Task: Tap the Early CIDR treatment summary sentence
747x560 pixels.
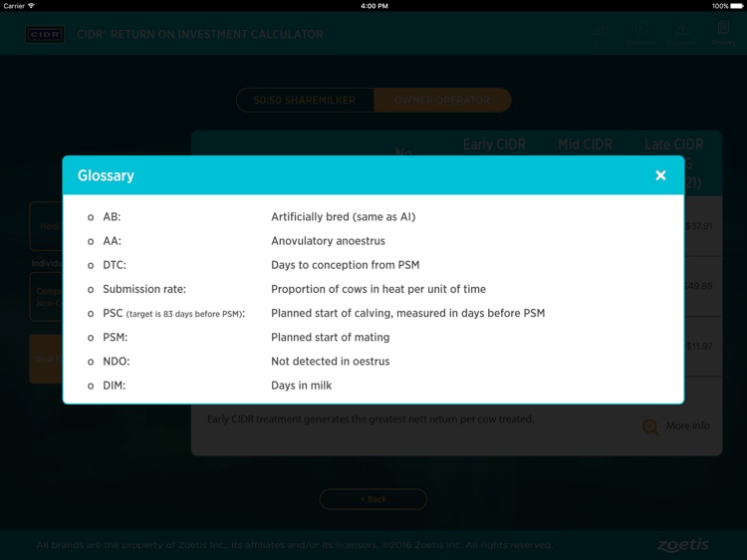Action: (x=371, y=420)
